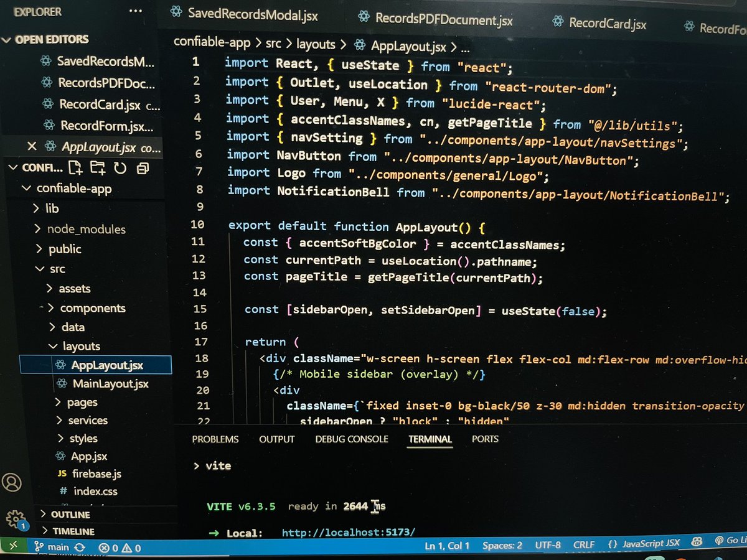
Task: Click confiable-app in the breadcrumb
Action: click(212, 42)
